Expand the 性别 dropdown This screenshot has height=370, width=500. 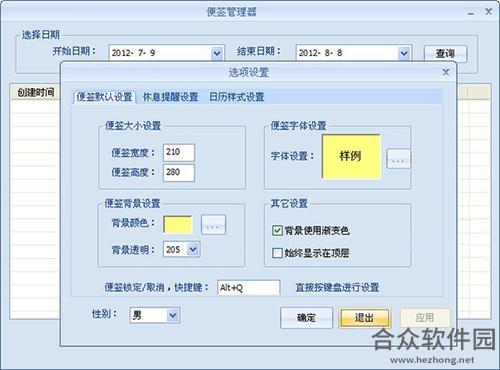coord(172,315)
